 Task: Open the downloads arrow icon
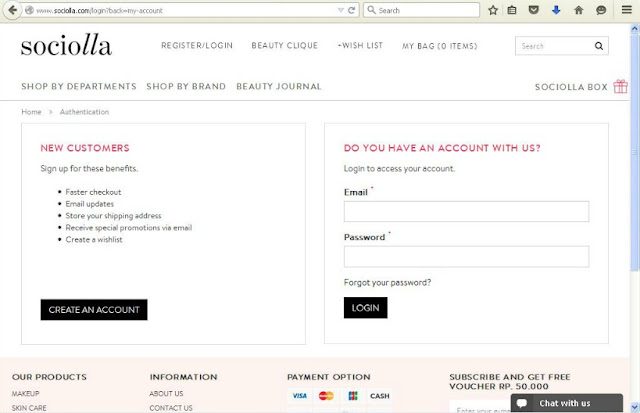pyautogui.click(x=556, y=10)
